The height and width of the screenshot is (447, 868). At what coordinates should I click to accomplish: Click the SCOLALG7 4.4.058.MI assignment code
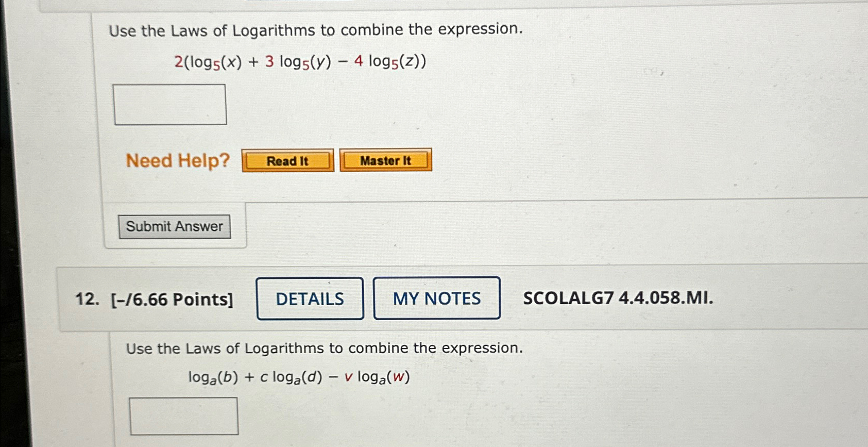pyautogui.click(x=617, y=299)
